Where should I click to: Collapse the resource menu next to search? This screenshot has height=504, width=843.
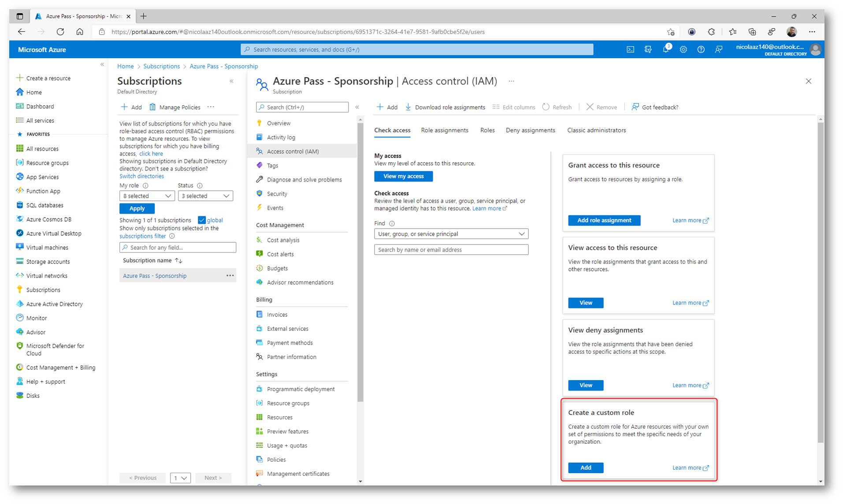[x=357, y=107]
